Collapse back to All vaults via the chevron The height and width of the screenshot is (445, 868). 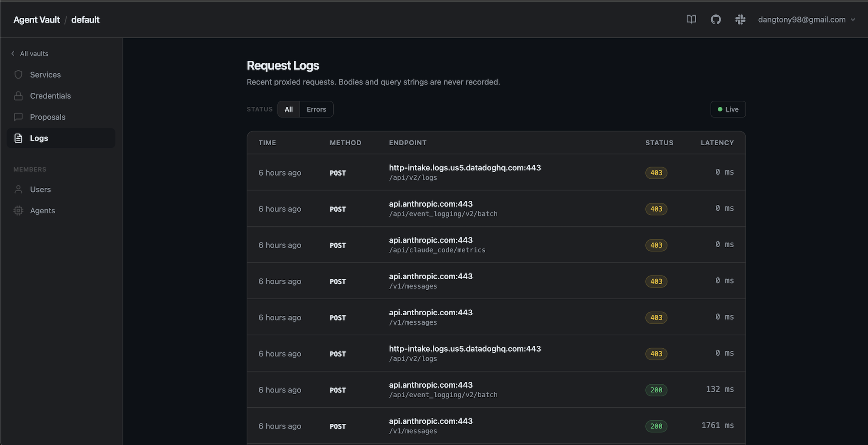click(x=13, y=53)
